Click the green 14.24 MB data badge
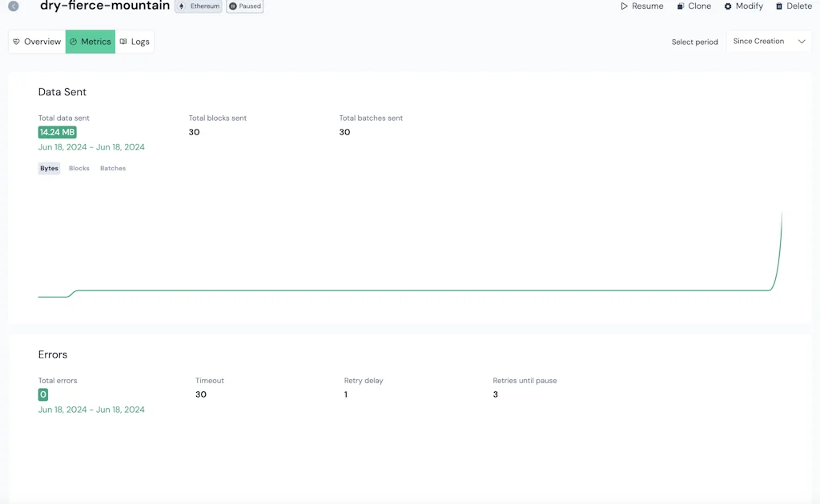This screenshot has height=504, width=820. [x=57, y=132]
